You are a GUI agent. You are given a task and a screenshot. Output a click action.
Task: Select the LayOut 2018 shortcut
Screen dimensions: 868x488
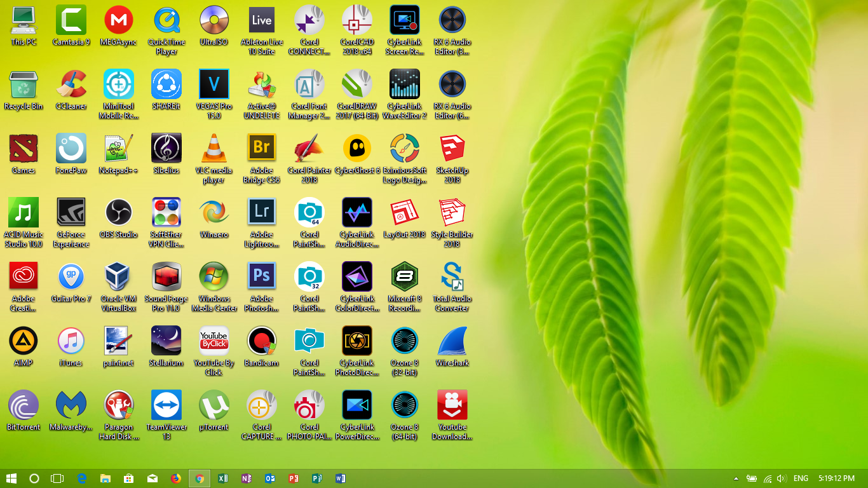click(405, 212)
